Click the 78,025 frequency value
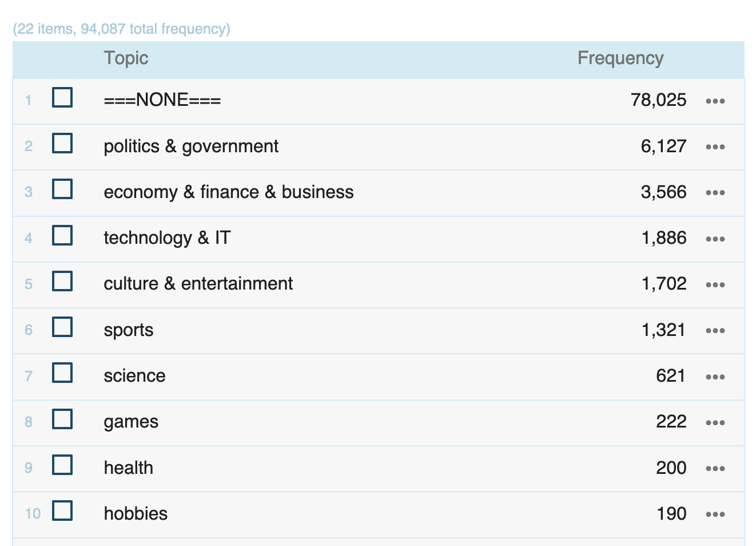Image resolution: width=756 pixels, height=546 pixels. tap(658, 100)
